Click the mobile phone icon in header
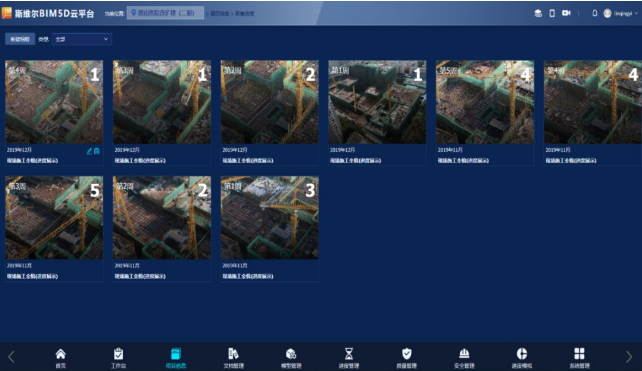 coord(552,13)
